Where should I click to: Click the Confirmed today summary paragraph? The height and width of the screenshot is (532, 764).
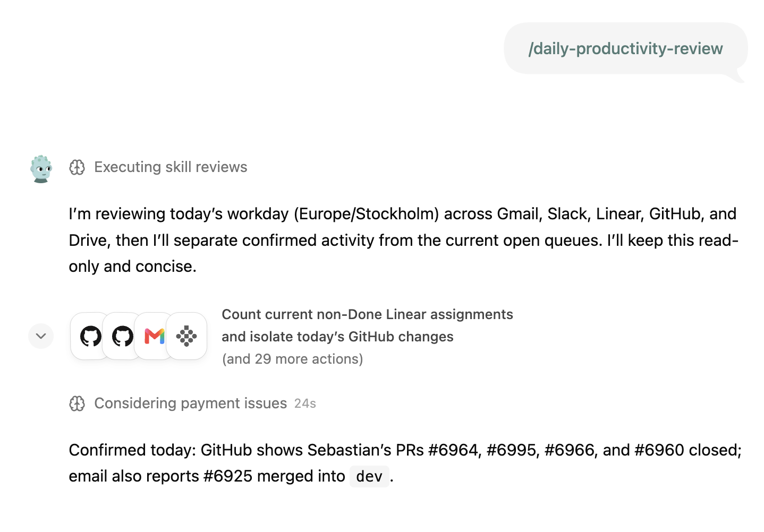coord(405,463)
